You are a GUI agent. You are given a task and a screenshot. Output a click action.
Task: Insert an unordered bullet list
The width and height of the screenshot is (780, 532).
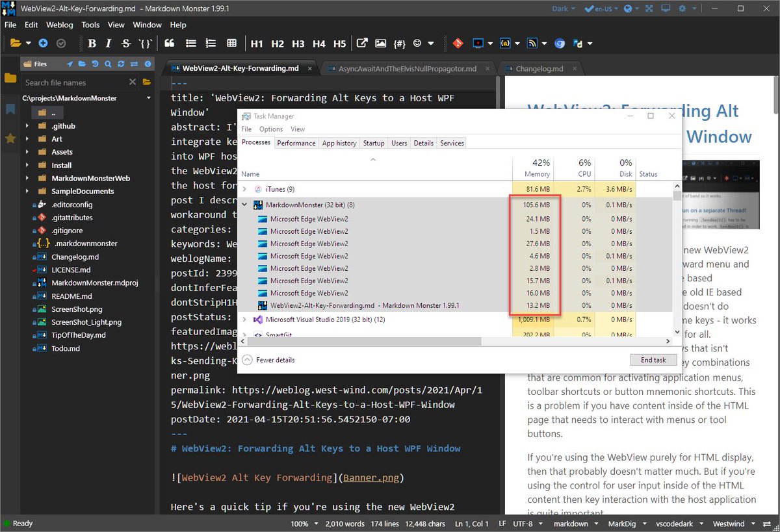[x=190, y=44]
